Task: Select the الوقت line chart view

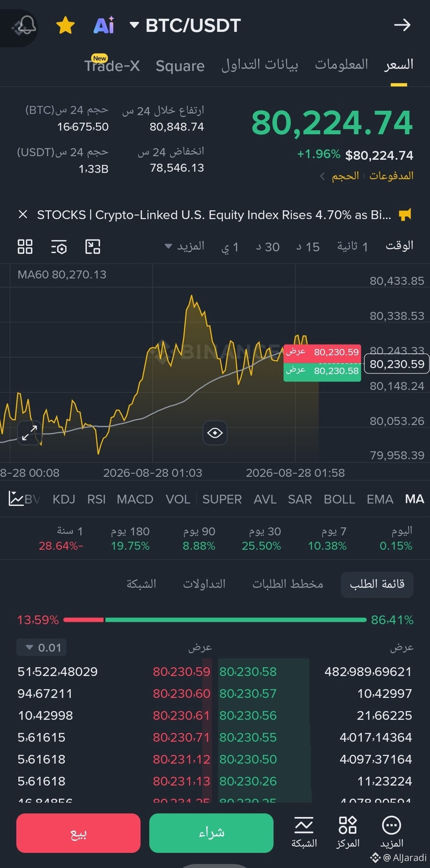Action: pos(399,246)
